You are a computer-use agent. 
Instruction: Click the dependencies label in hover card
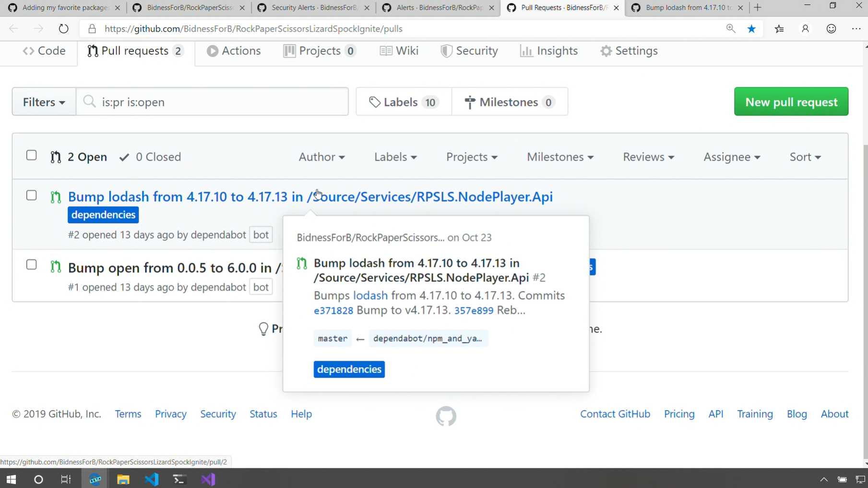coord(349,369)
